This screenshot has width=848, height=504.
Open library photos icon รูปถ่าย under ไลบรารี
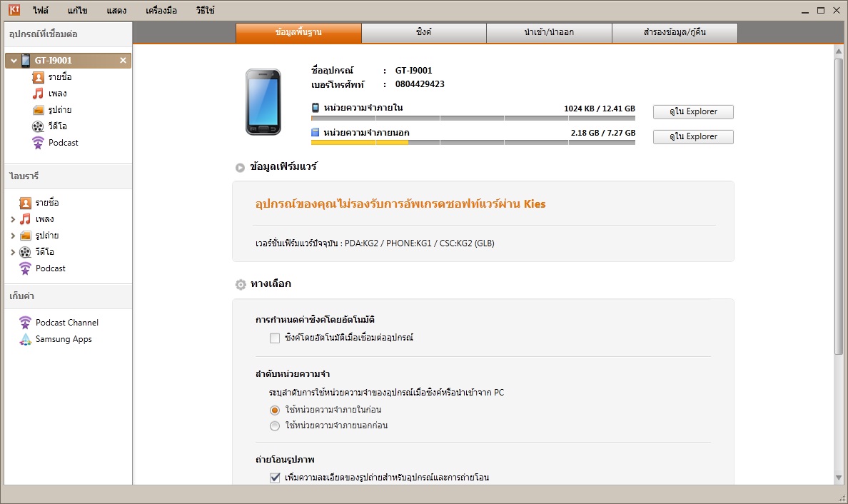pos(26,236)
